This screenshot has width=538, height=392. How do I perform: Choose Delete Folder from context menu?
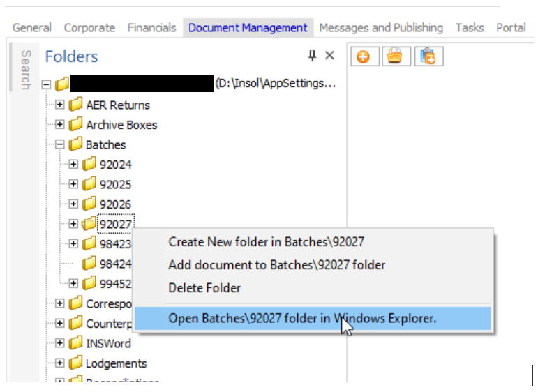click(x=204, y=288)
